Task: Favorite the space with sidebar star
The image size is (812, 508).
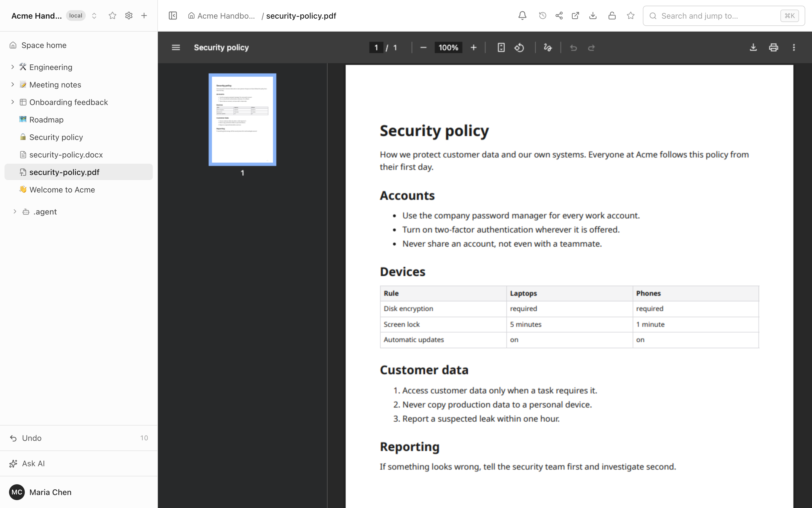Action: tap(112, 16)
